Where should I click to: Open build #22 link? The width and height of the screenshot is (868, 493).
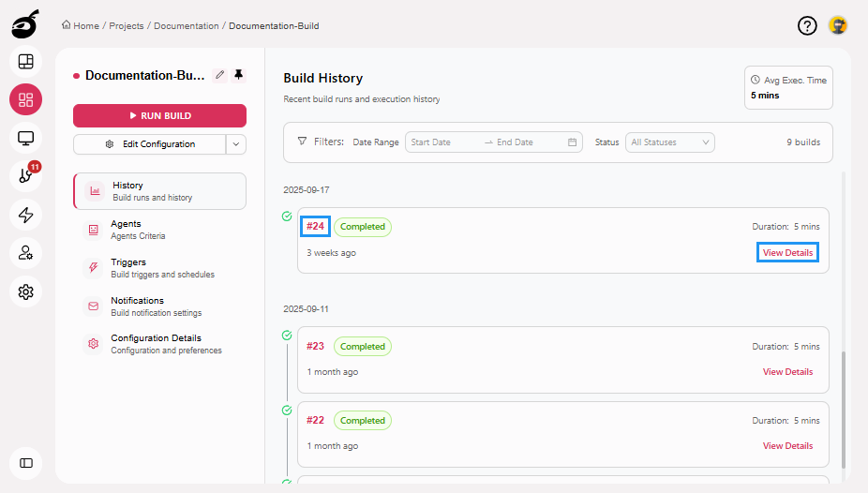[316, 420]
